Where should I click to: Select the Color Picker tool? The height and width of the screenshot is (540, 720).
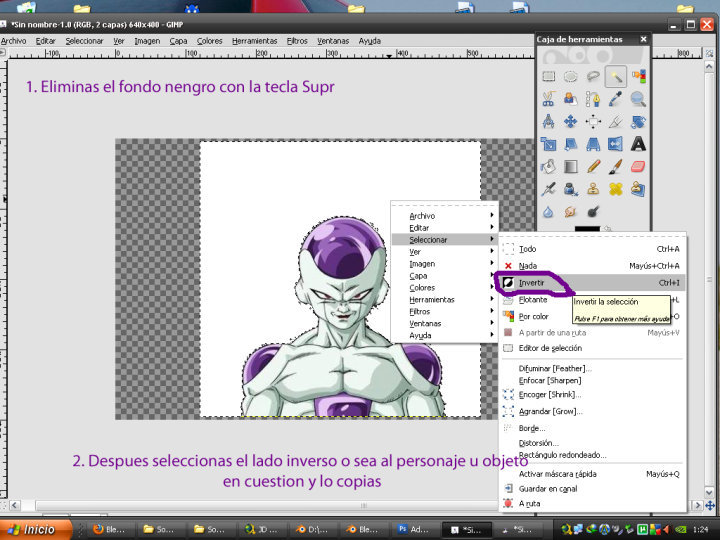coord(616,99)
